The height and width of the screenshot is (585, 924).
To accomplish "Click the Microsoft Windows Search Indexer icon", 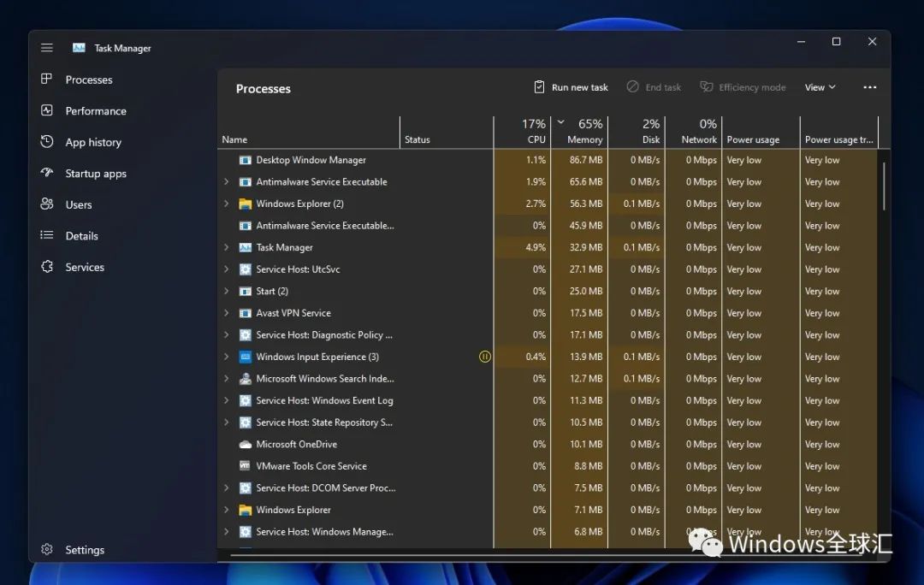I will click(x=246, y=379).
